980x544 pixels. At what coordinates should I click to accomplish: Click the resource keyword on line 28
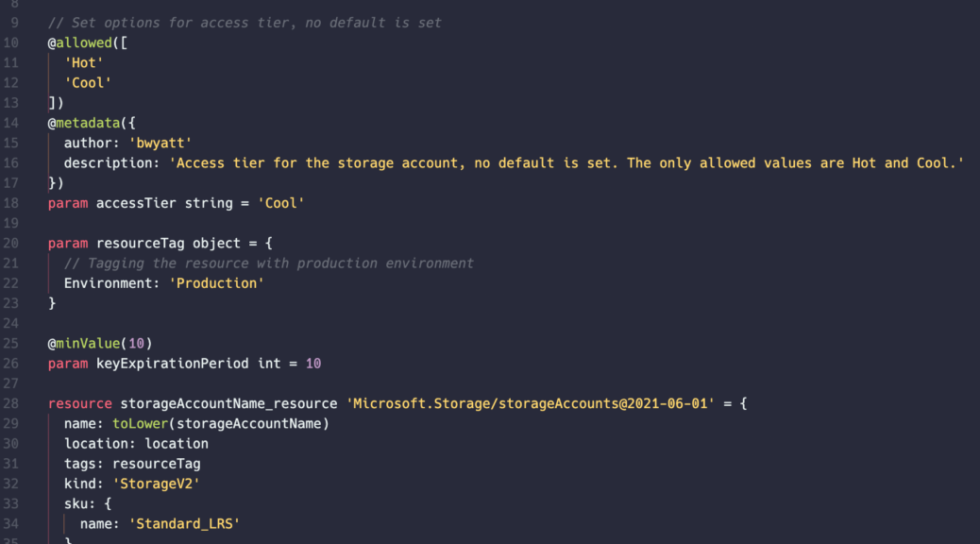pyautogui.click(x=80, y=403)
